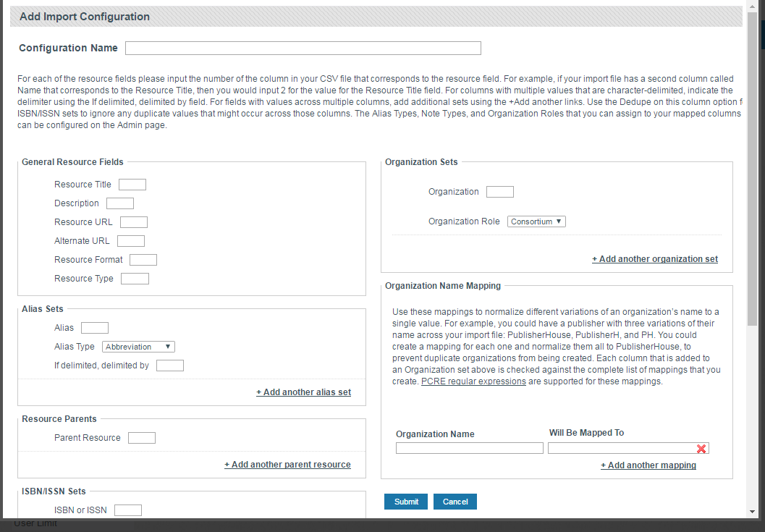
Task: Click the Organization Name Mapping legend
Action: click(443, 286)
